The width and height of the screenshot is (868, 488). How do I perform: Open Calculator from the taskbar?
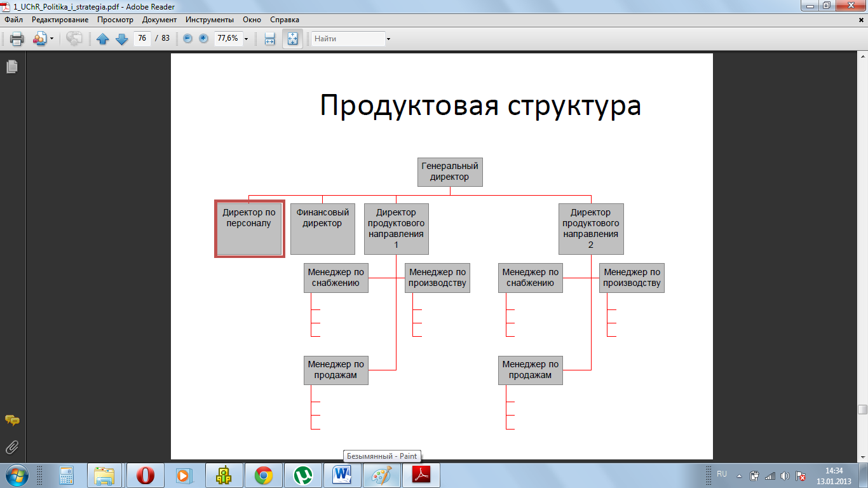coord(67,475)
